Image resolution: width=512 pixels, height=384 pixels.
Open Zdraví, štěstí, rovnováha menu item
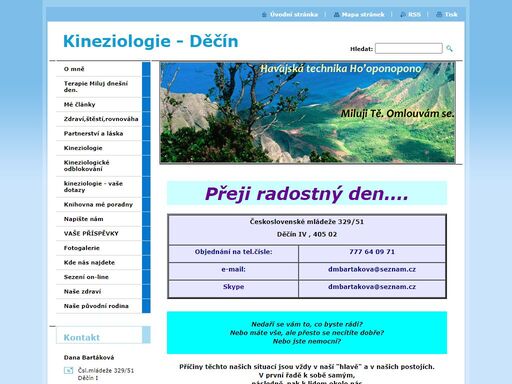click(99, 119)
